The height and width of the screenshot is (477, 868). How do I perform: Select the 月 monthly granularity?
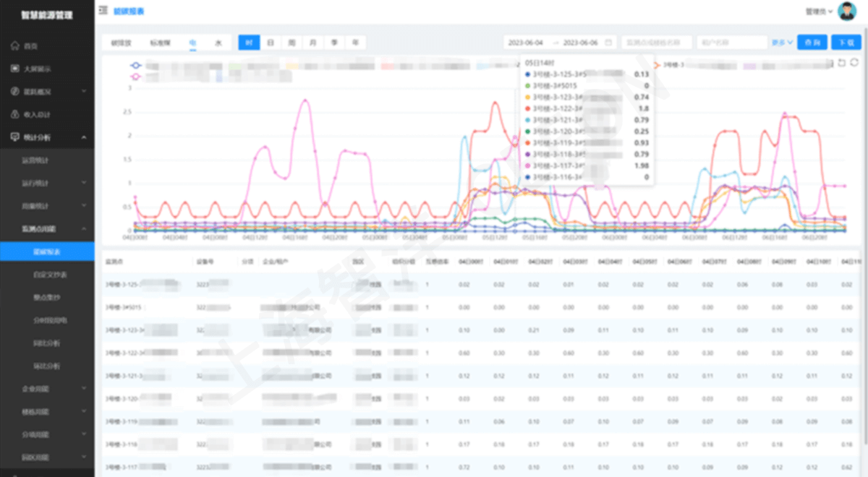tap(313, 43)
